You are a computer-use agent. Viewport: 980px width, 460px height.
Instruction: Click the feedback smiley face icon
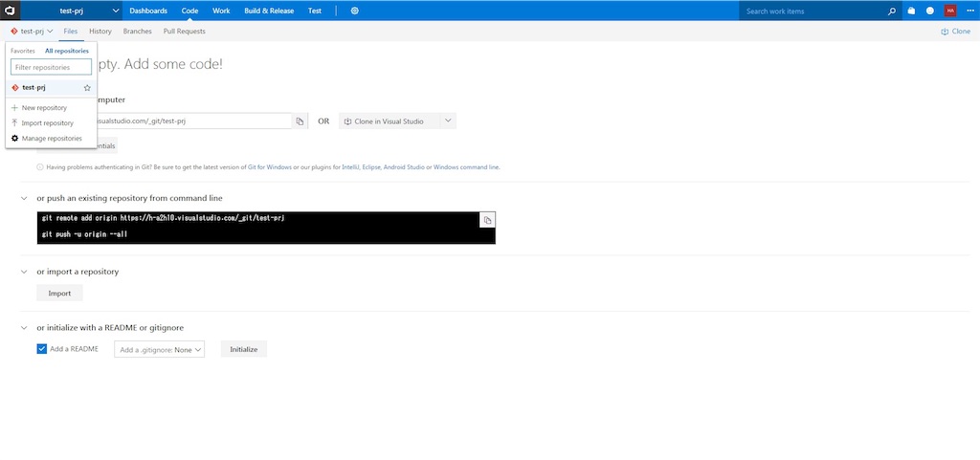click(x=930, y=11)
